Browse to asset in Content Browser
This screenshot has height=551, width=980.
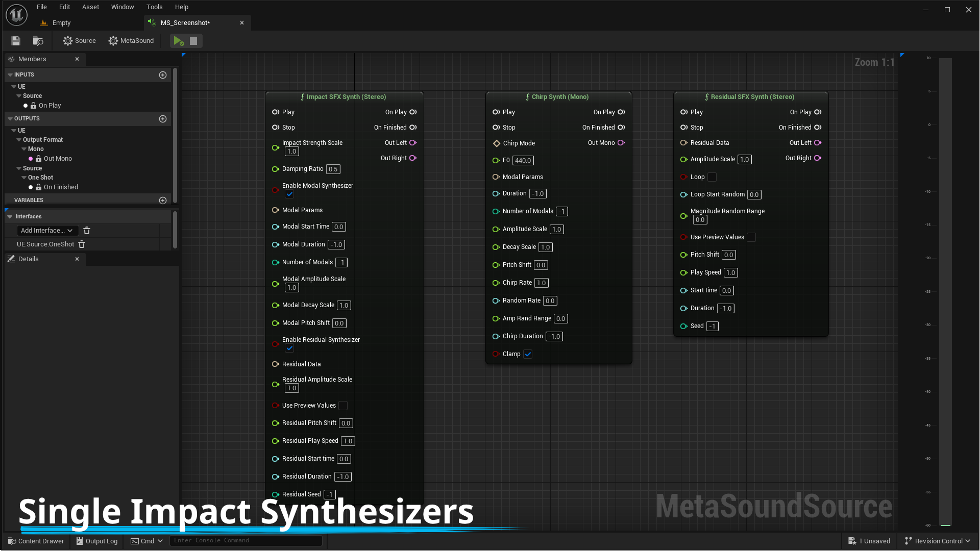38,40
